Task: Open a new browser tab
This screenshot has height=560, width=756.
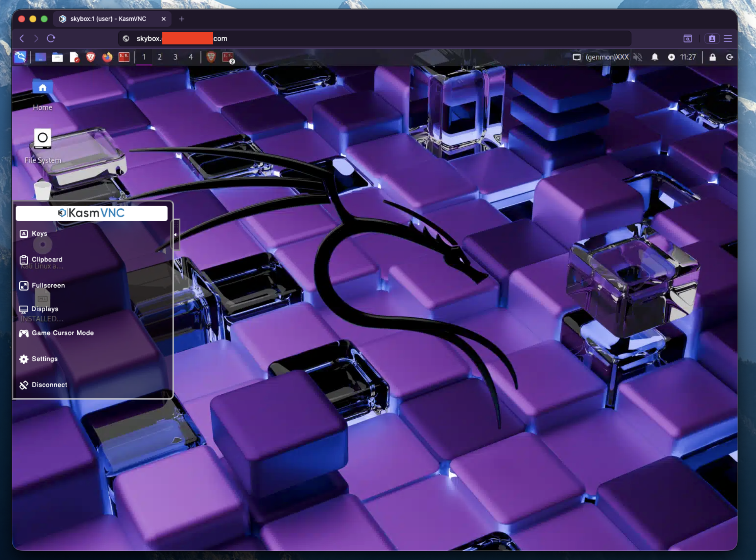Action: point(182,19)
